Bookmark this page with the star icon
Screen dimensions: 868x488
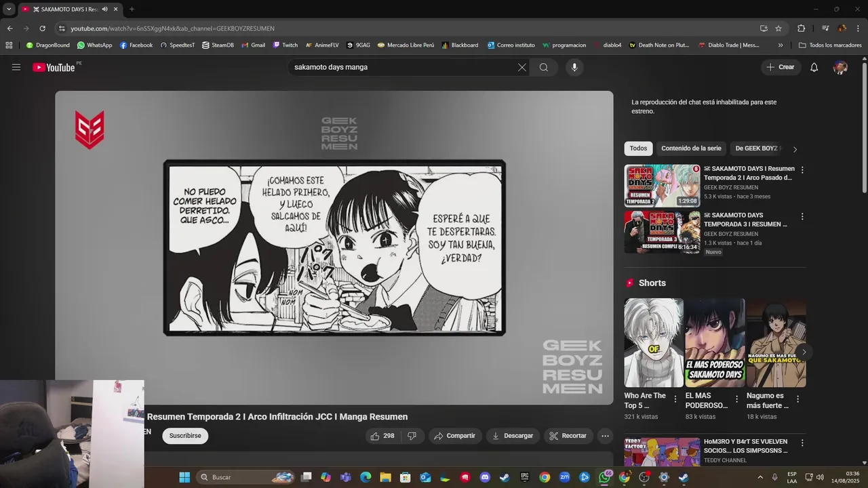pos(778,28)
